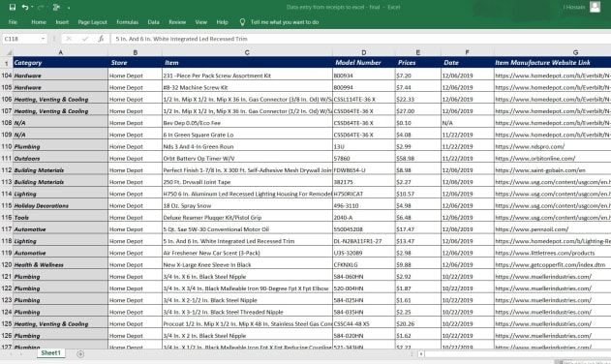611x364 pixels.
Task: Click the Holiday Decorations category cell
Action: point(60,205)
